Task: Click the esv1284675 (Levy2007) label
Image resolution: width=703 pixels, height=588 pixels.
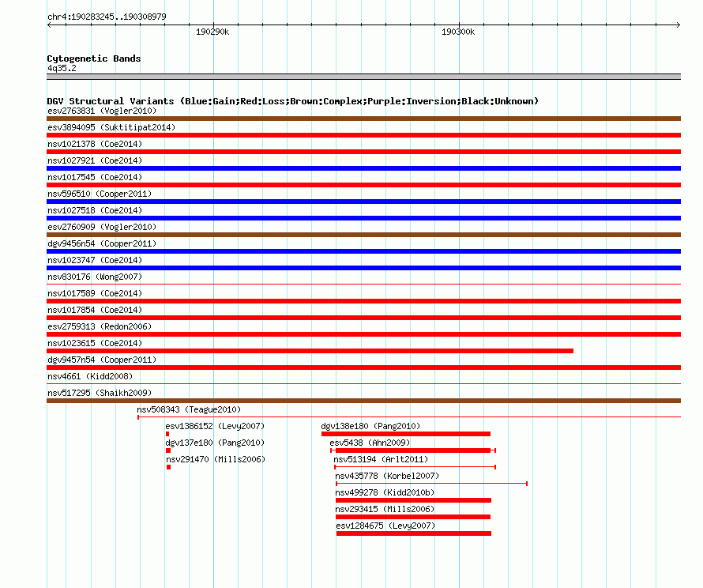Action: 385,526
